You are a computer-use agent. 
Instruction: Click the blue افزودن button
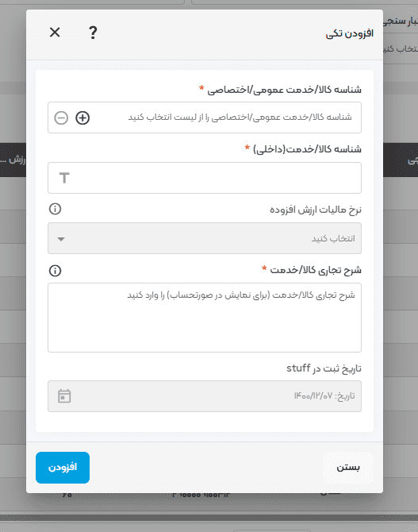coord(63,467)
